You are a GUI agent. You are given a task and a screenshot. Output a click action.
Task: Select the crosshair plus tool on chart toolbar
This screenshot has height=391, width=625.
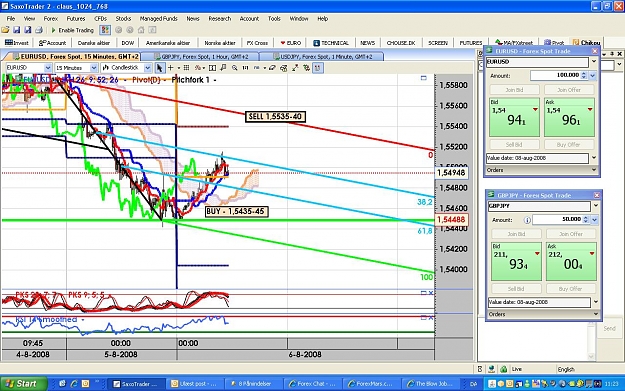pos(171,68)
